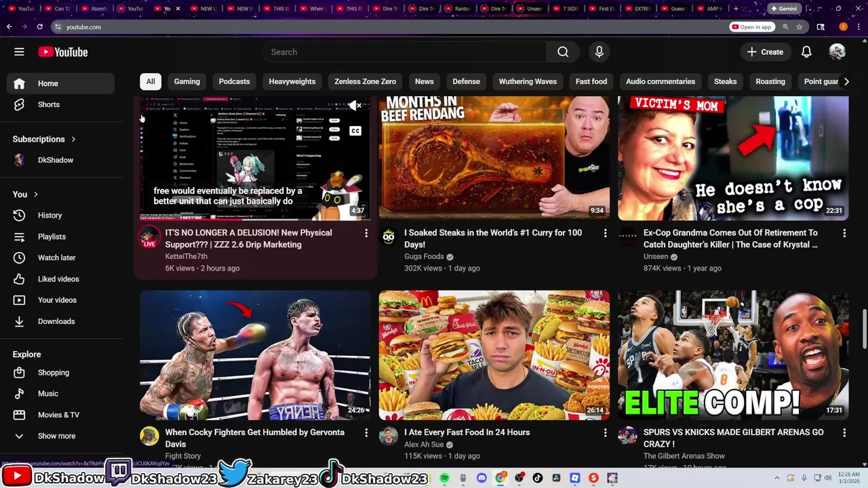This screenshot has height=488, width=868.
Task: Select the Heavyweights filter chip
Action: pyautogui.click(x=292, y=81)
